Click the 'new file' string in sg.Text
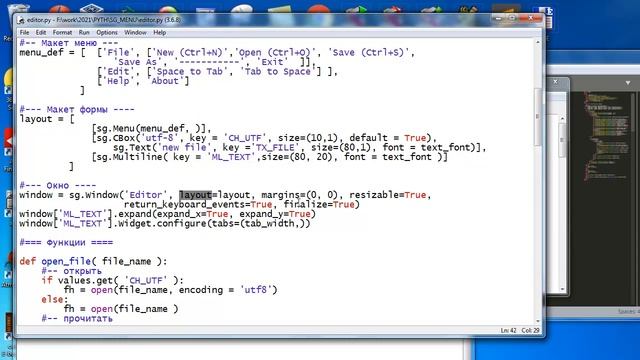640x360 pixels. 184,148
